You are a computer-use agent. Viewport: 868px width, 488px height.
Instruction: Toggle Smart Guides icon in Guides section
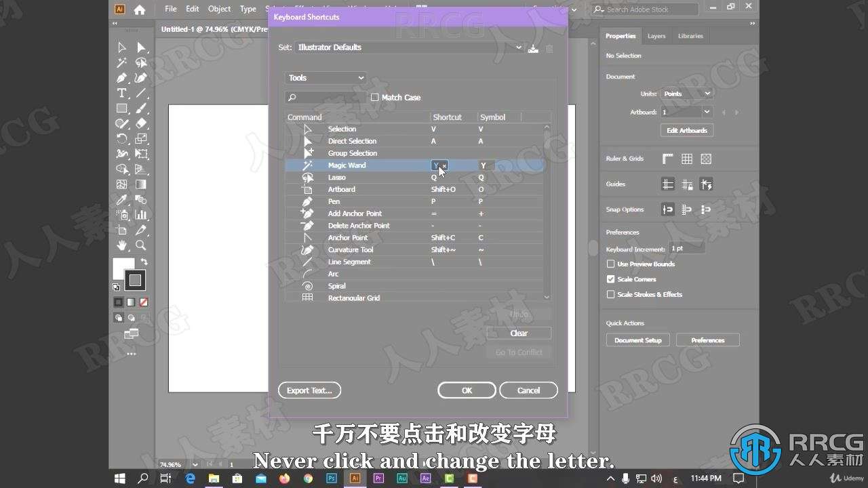706,184
